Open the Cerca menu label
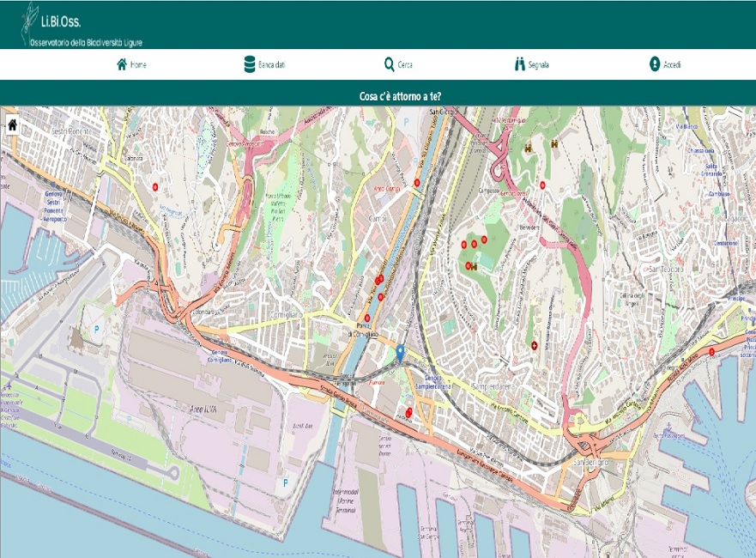Viewport: 756px width, 558px height. pos(405,64)
